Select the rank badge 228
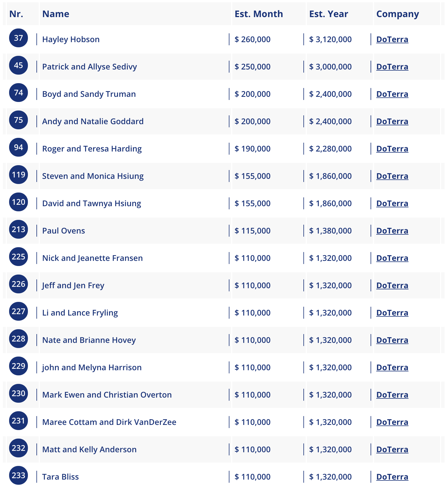The width and height of the screenshot is (448, 487). (19, 339)
